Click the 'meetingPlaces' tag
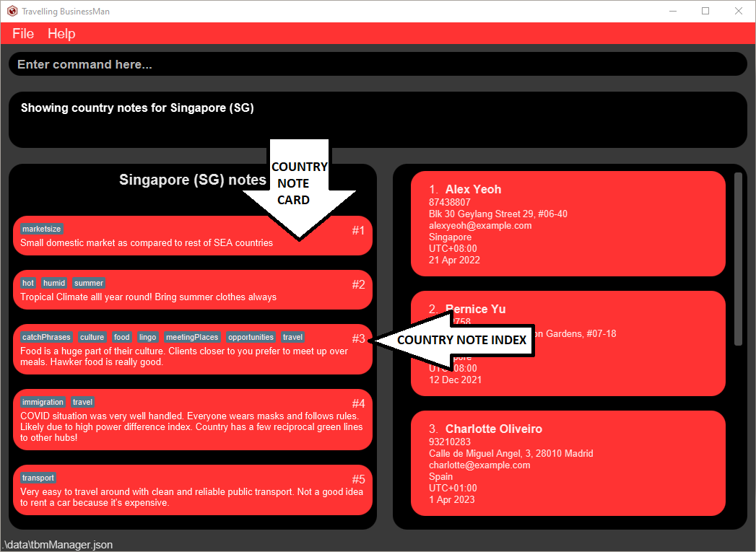This screenshot has width=756, height=552. point(192,336)
